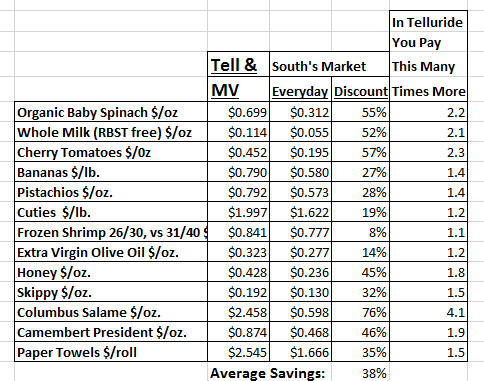This screenshot has width=484, height=381.
Task: Select Cherry Tomatoes 57% discount cell
Action: (360, 152)
